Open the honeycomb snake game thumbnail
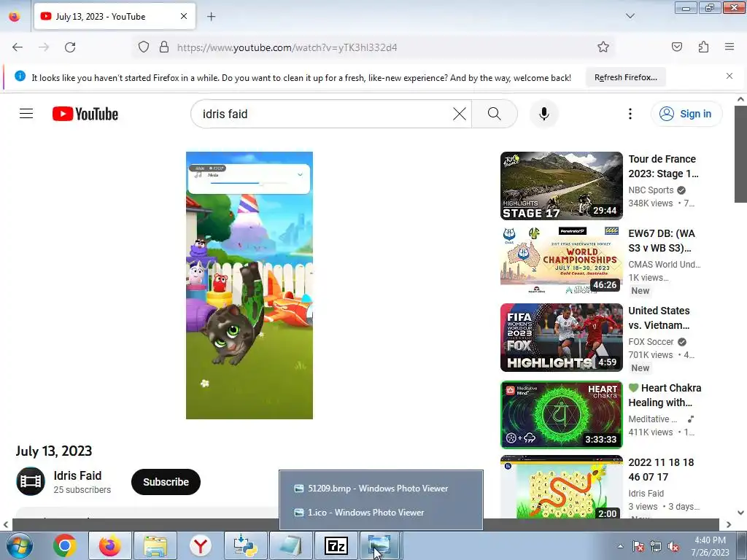 click(x=561, y=487)
